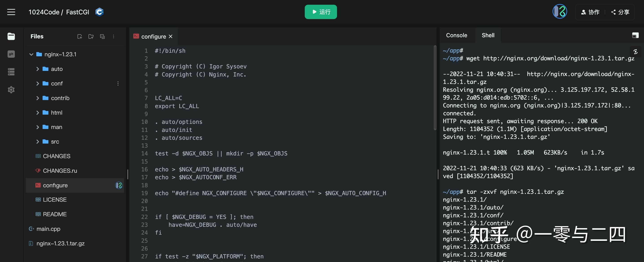Click the terminal panel layout icon

(x=635, y=35)
